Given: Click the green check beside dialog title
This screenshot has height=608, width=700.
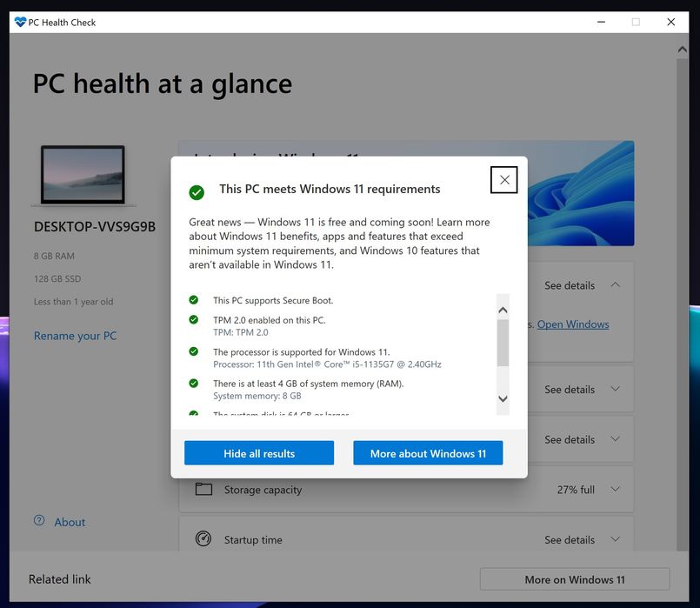Looking at the screenshot, I should (197, 192).
